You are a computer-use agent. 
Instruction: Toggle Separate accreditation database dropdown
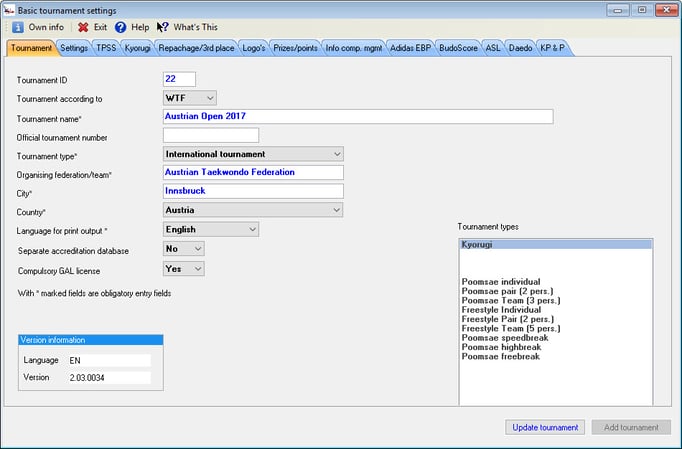coord(197,248)
